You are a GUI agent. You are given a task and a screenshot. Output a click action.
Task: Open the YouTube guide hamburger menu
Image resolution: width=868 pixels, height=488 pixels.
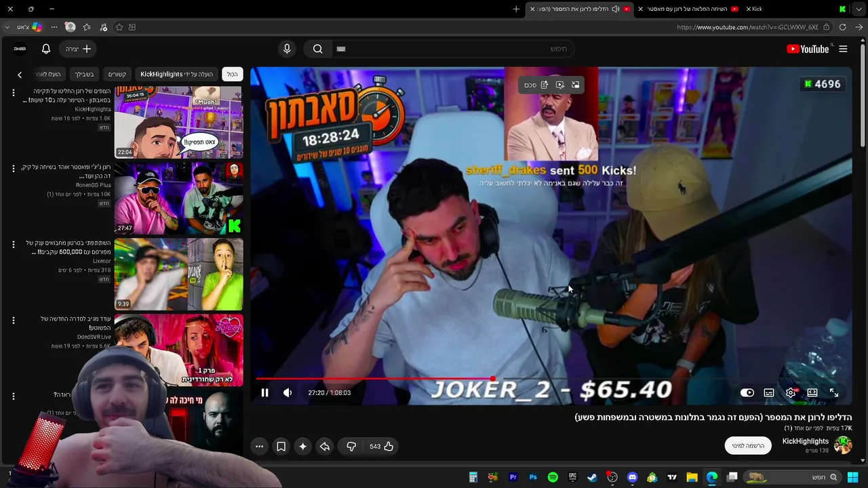coord(843,49)
